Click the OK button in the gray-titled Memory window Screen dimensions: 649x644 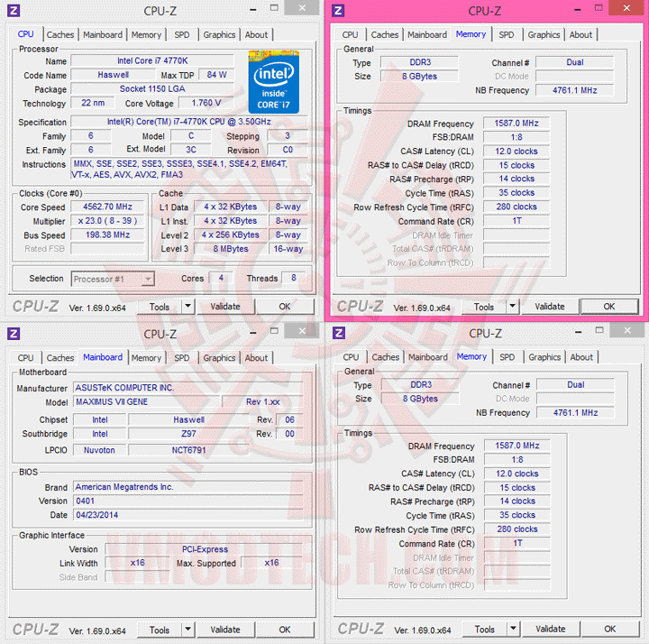(x=610, y=629)
